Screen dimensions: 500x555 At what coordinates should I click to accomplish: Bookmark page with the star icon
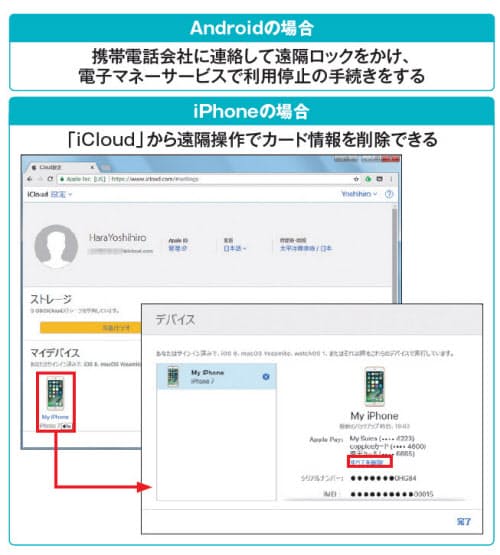click(x=356, y=179)
